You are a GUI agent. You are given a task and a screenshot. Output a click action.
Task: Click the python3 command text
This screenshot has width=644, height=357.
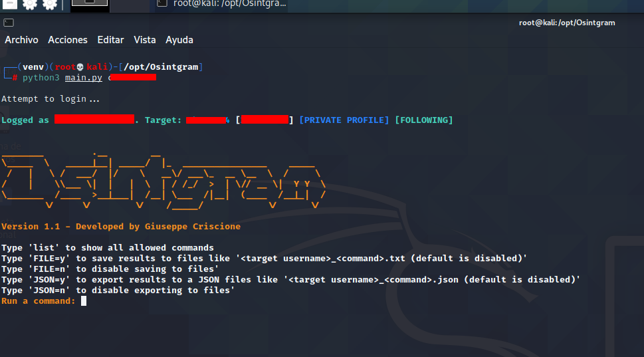click(x=41, y=78)
